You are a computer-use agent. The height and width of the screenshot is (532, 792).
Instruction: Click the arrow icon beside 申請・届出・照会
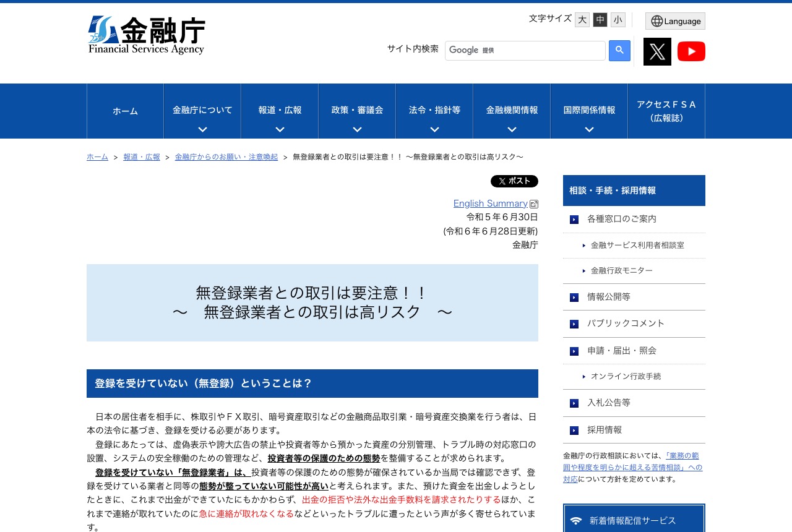point(574,351)
